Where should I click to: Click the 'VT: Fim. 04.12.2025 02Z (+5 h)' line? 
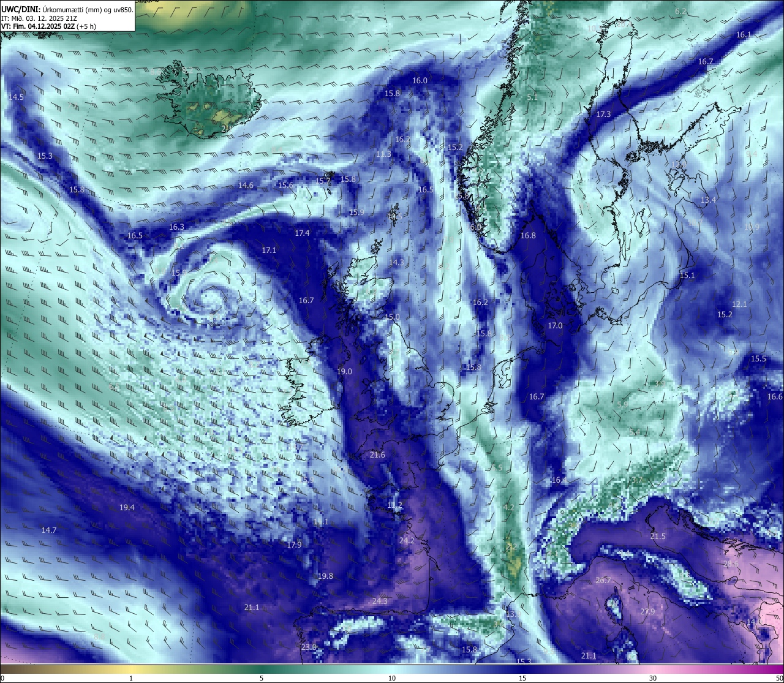[49, 26]
